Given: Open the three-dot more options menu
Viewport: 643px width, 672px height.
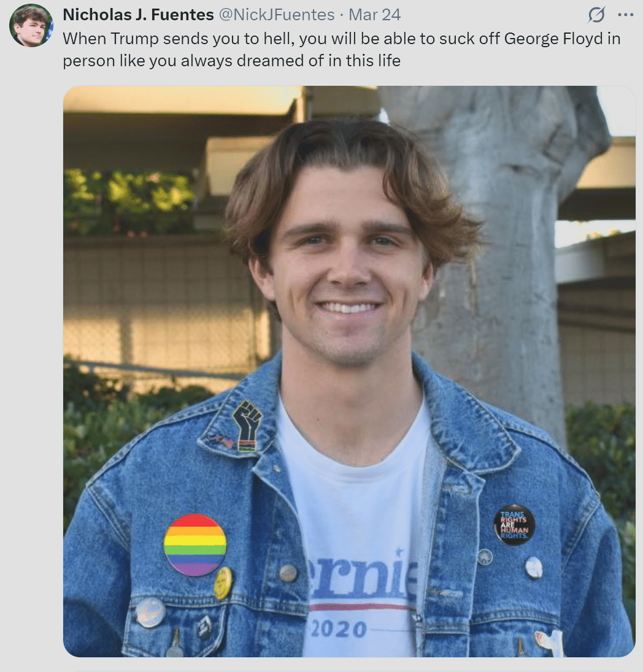Looking at the screenshot, I should [x=625, y=15].
